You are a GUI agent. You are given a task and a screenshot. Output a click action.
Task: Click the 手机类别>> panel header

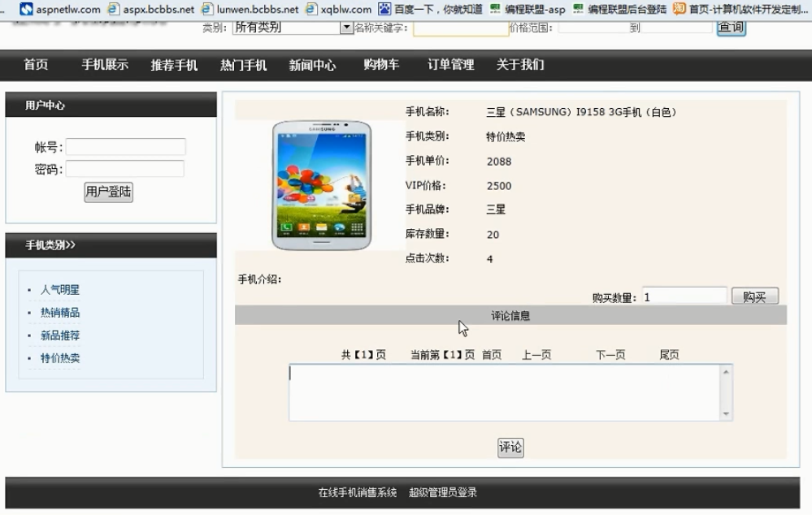tap(111, 245)
